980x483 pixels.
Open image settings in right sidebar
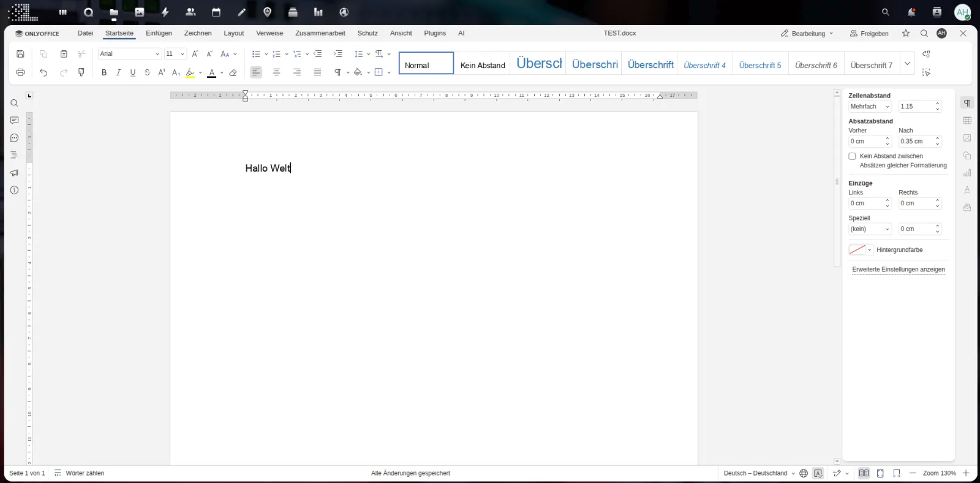click(x=967, y=138)
